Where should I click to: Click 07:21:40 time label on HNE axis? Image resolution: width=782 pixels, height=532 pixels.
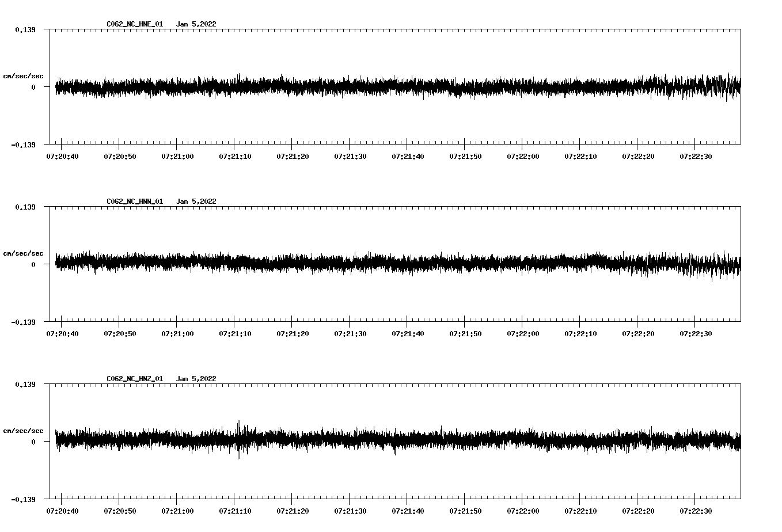click(408, 156)
